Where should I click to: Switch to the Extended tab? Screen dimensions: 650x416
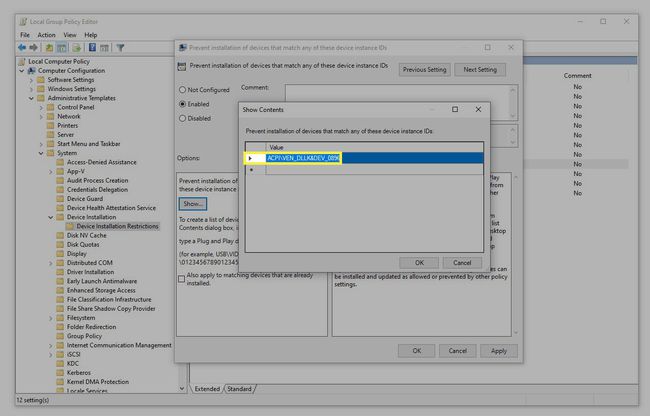(x=207, y=389)
